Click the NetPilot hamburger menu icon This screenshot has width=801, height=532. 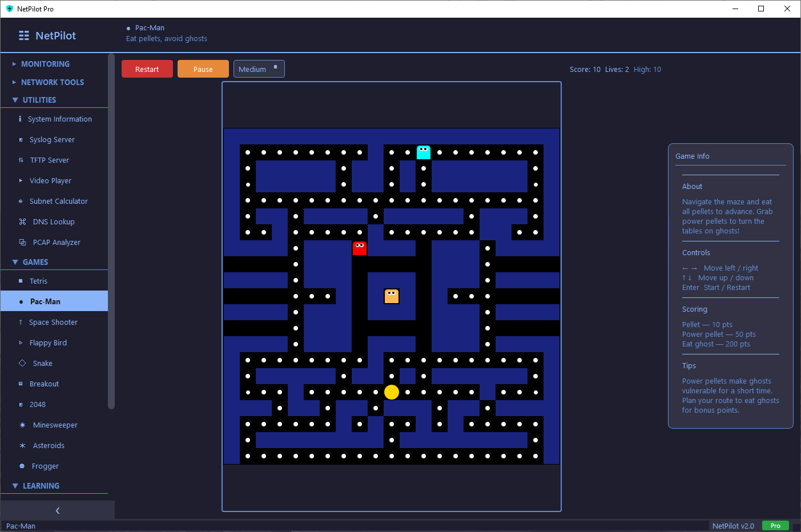(23, 35)
